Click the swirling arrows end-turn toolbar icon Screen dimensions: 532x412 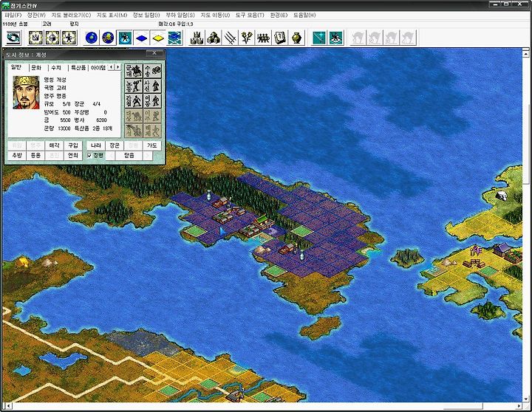pos(13,38)
